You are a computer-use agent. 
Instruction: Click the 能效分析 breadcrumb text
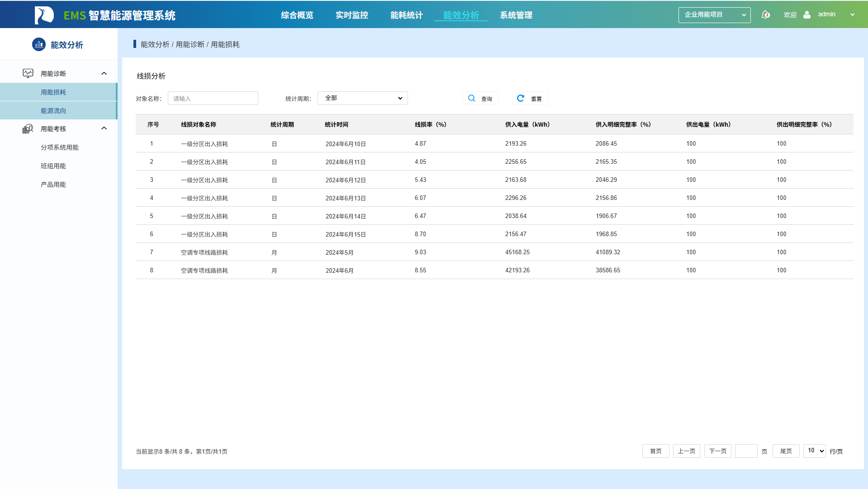155,44
